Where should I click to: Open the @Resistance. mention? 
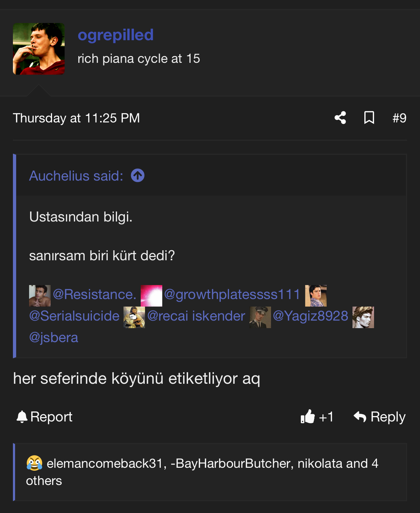click(x=94, y=295)
